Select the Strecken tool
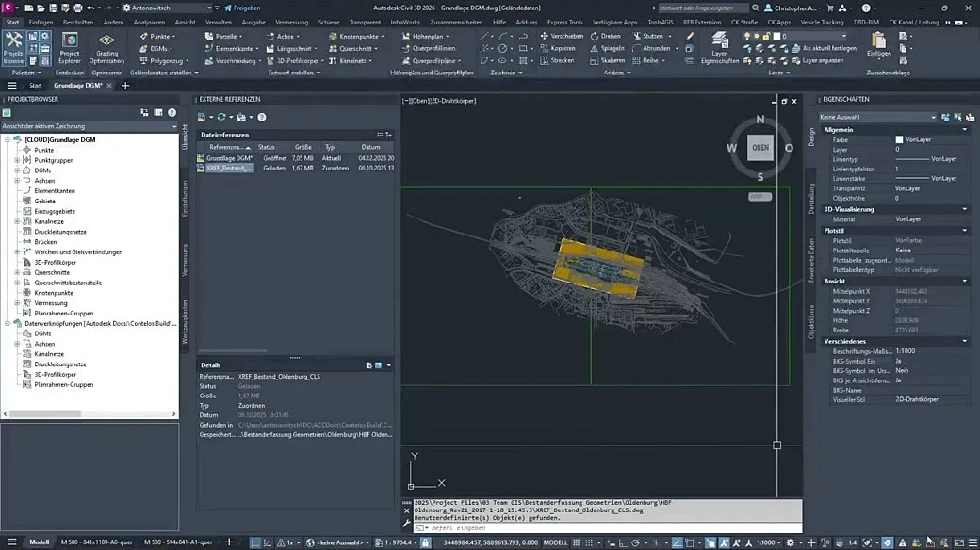This screenshot has height=550, width=980. point(557,60)
